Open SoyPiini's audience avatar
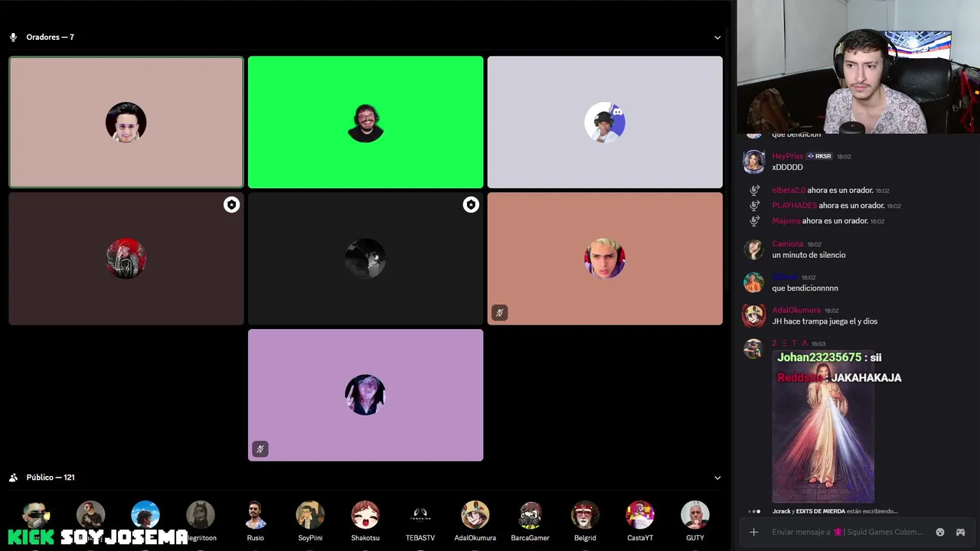Viewport: 980px width, 551px height. click(310, 515)
